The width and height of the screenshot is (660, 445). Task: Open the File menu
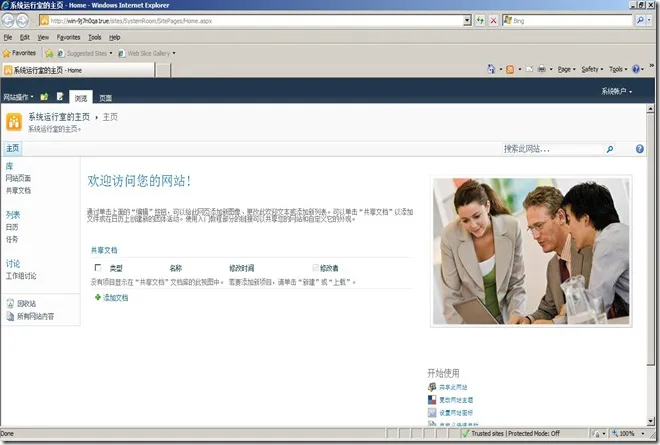point(8,37)
